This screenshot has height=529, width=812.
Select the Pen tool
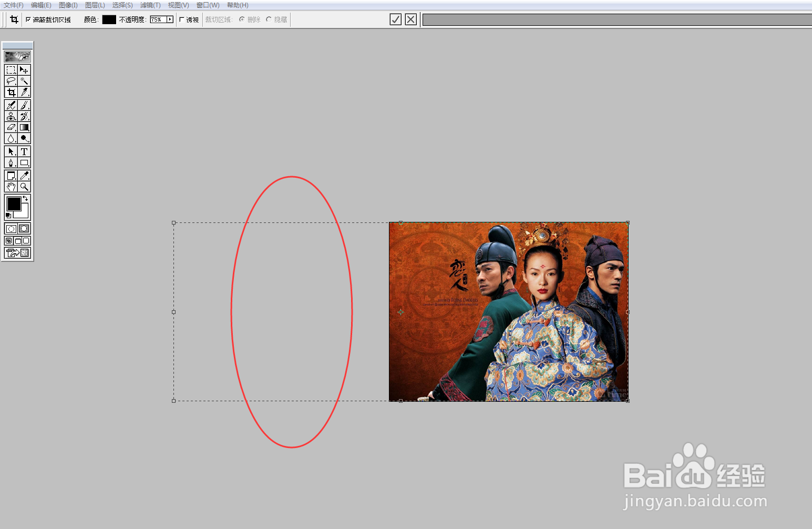click(11, 162)
